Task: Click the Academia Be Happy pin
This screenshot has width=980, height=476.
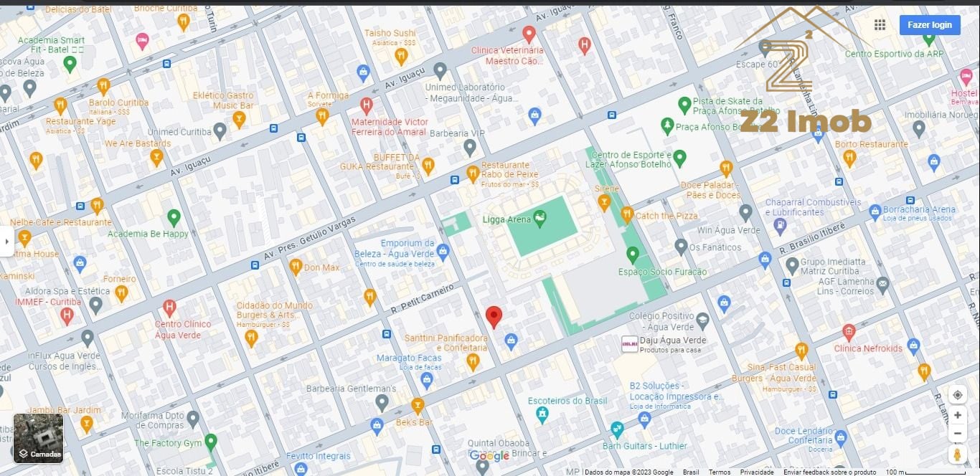Action: tap(174, 217)
